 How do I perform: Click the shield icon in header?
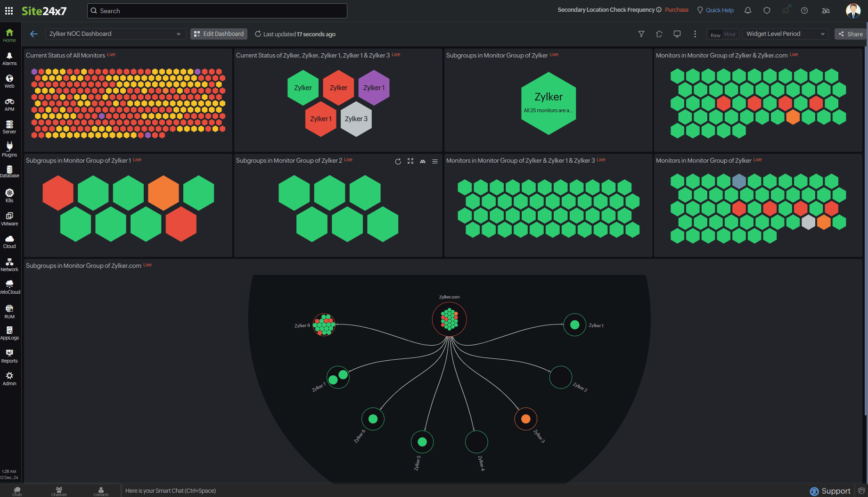click(767, 10)
